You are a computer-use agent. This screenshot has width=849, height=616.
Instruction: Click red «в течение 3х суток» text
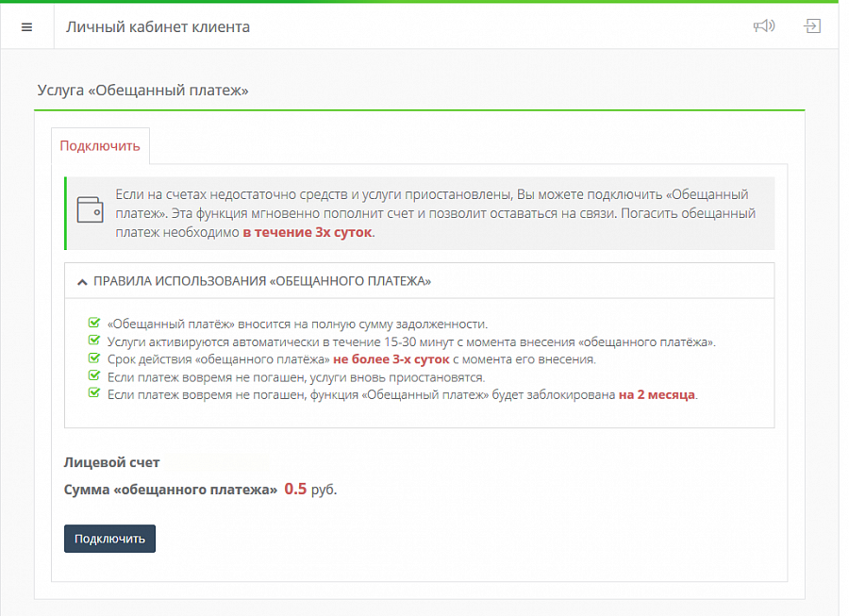(x=308, y=232)
